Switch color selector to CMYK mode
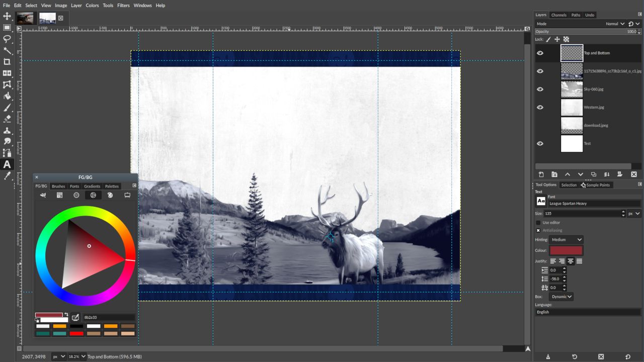This screenshot has width=644, height=362. click(x=59, y=195)
